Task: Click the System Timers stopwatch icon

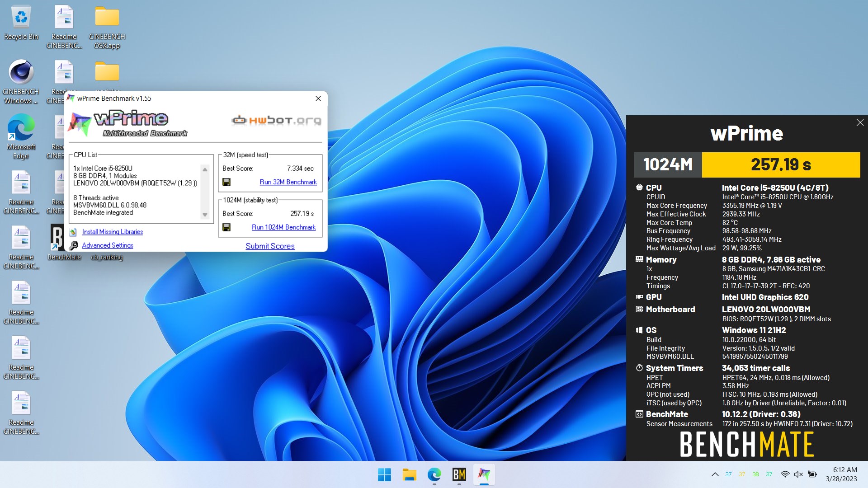Action: coord(639,368)
